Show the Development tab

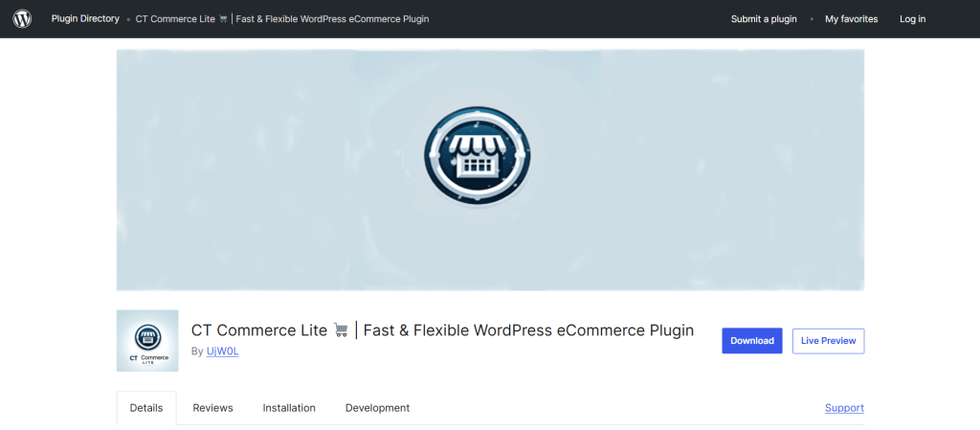(x=377, y=408)
